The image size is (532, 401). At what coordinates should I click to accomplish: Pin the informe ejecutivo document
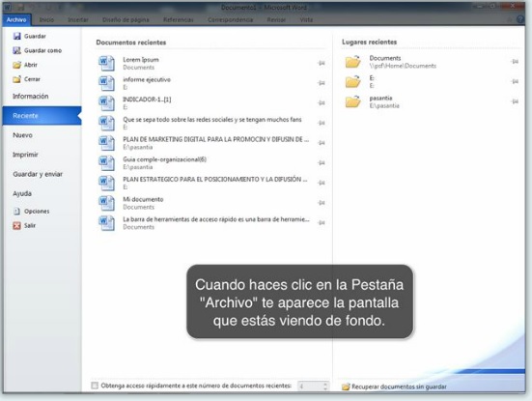pyautogui.click(x=322, y=83)
